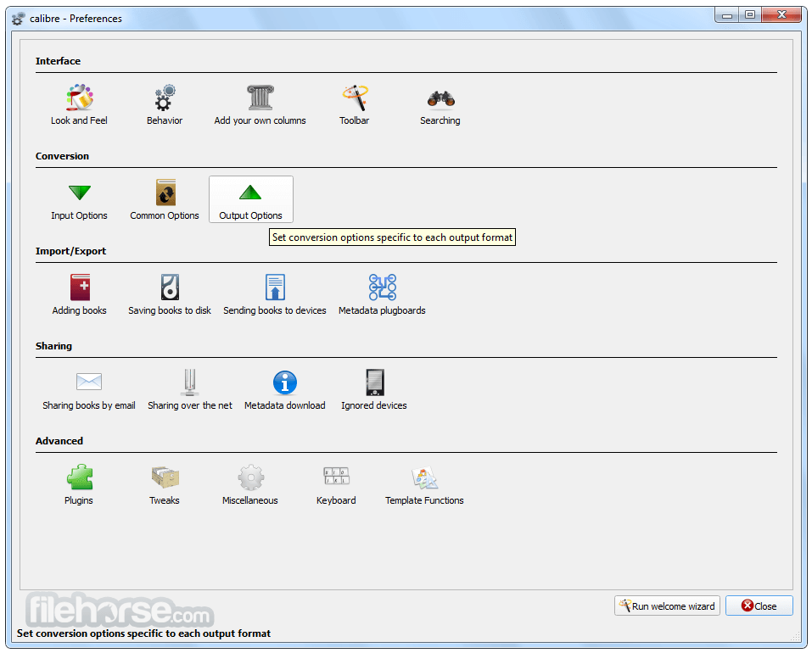Open conversion Common Options
This screenshot has height=653, width=812.
(x=165, y=201)
